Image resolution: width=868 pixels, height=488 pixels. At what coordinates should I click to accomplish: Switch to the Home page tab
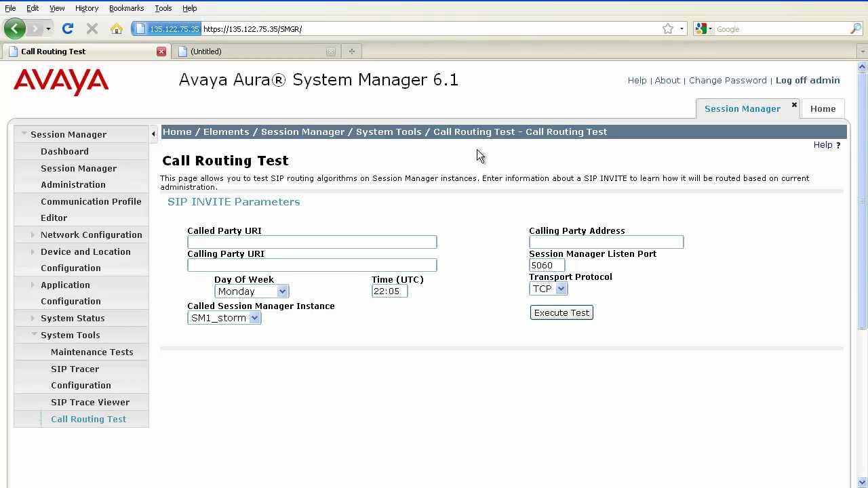pos(823,108)
